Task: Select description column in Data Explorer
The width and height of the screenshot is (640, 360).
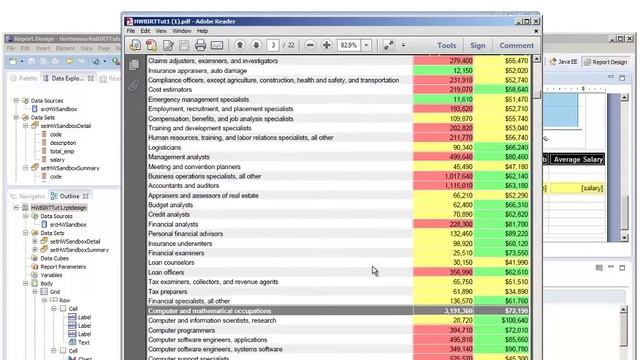Action: click(x=63, y=143)
